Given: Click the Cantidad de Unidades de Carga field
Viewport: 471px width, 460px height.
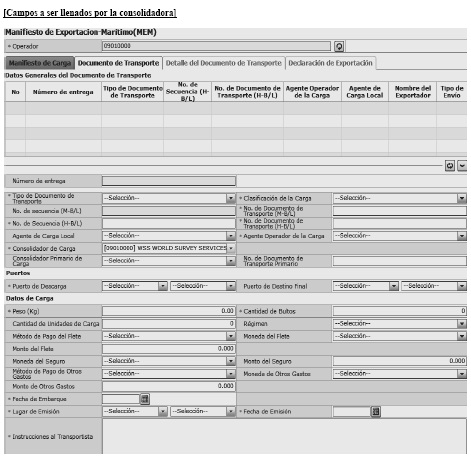Looking at the screenshot, I should pyautogui.click(x=169, y=324).
